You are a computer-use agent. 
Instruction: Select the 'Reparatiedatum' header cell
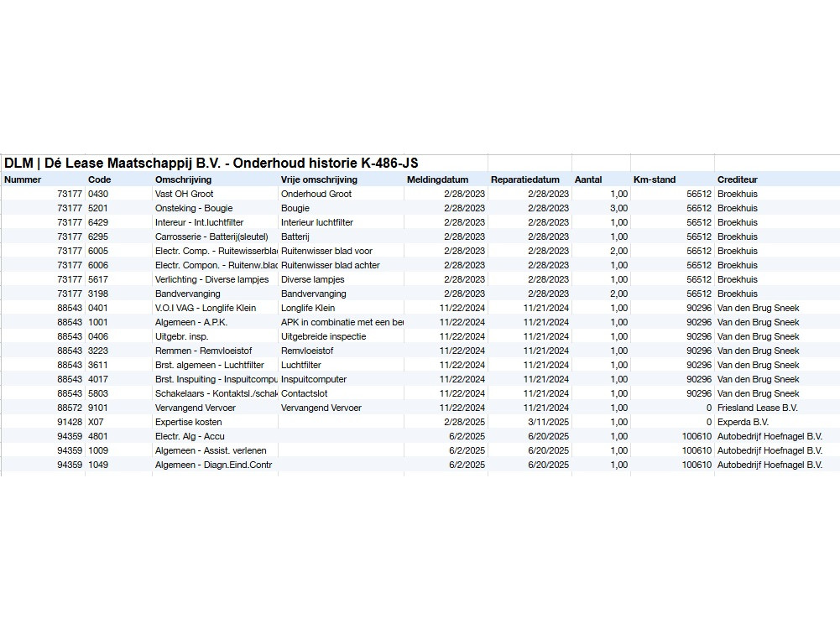[524, 179]
